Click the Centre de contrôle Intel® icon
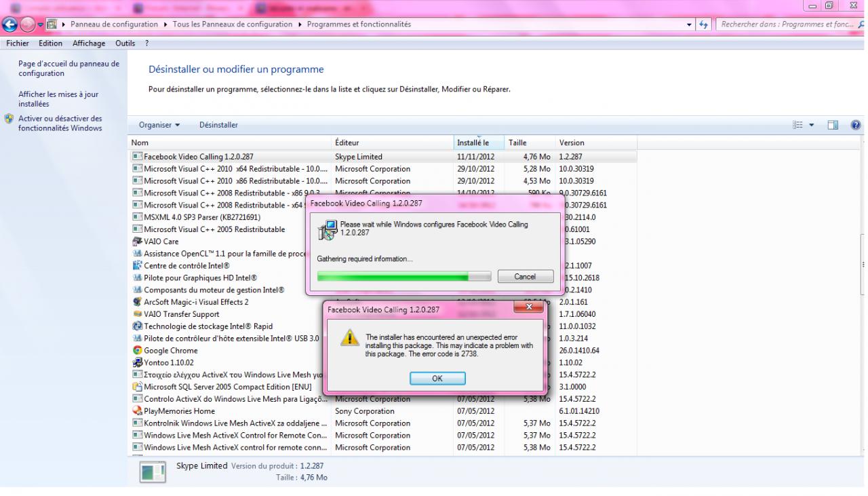The image size is (868, 496). click(138, 266)
